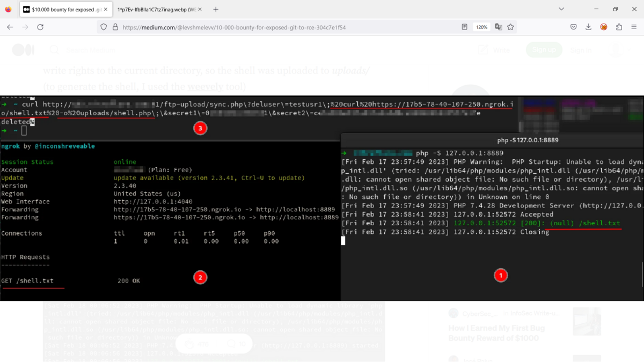This screenshot has height=362, width=644.
Task: Click 'ngrok by @inconshreveable' header text
Action: 48,146
